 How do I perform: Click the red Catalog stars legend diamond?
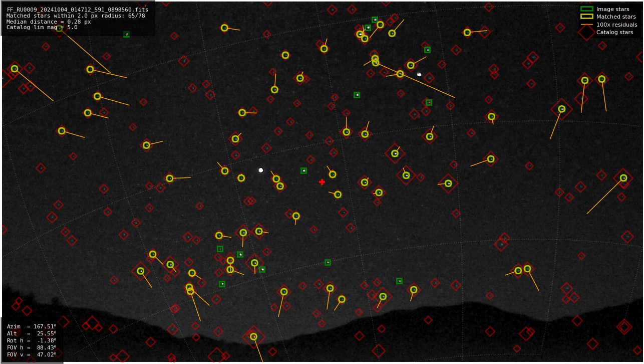586,32
